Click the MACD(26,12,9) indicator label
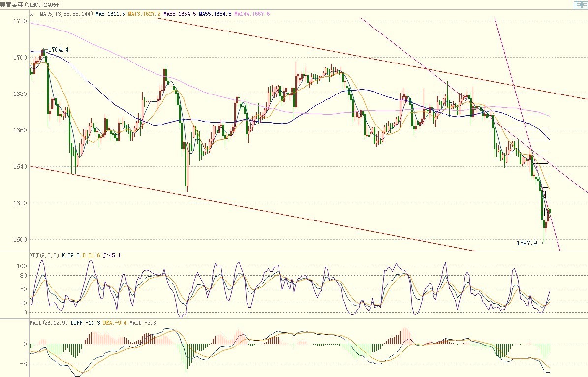588x377 pixels. [x=49, y=323]
